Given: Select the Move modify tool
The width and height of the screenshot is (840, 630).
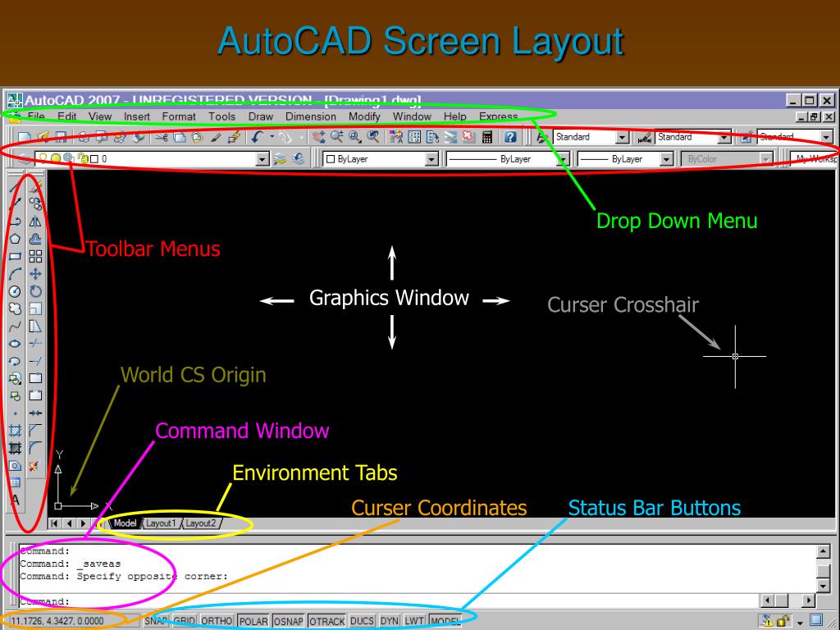Looking at the screenshot, I should click(x=35, y=274).
